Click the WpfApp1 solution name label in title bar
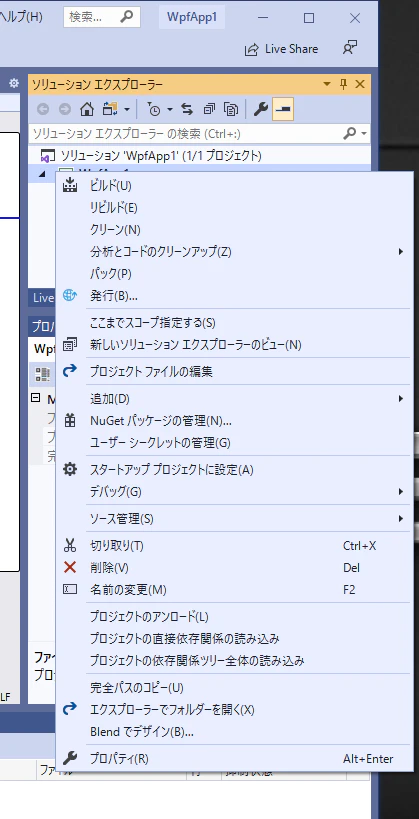 [x=192, y=17]
